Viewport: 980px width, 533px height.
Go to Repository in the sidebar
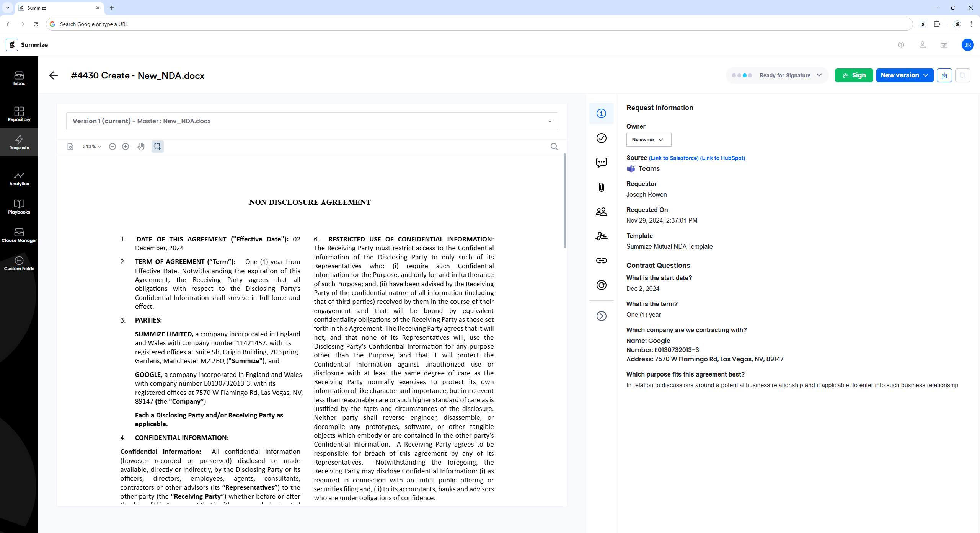click(19, 114)
